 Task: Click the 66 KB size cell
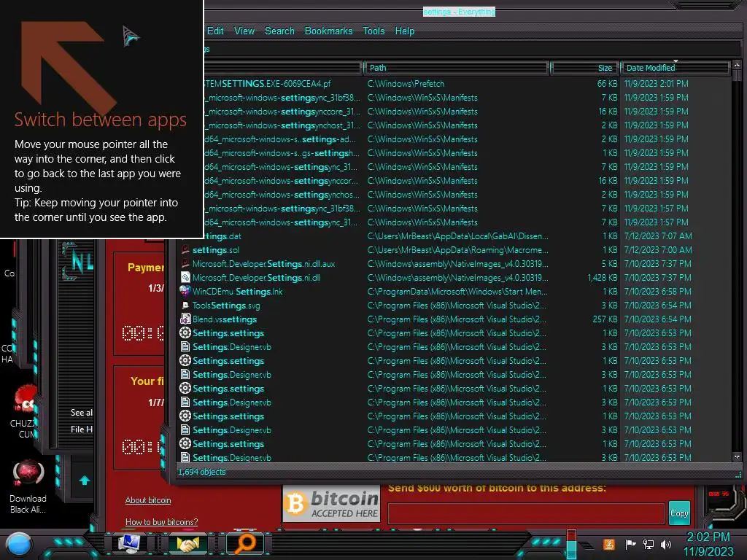(x=607, y=84)
